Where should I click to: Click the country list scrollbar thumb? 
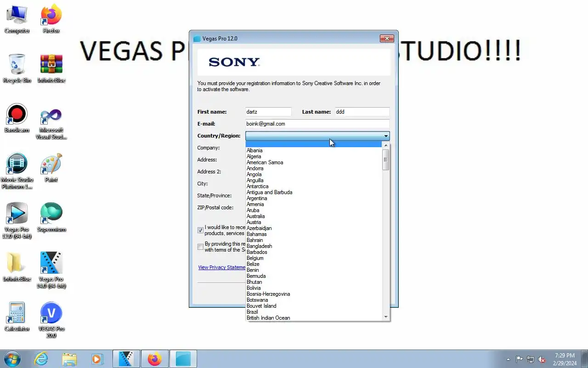pyautogui.click(x=386, y=160)
